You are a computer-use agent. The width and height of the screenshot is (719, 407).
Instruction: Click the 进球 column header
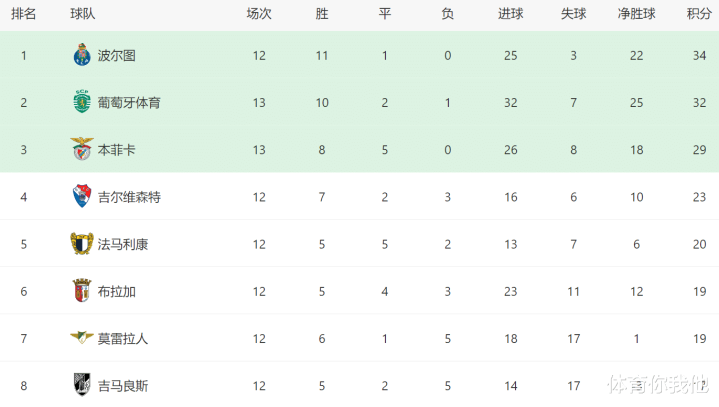[510, 14]
